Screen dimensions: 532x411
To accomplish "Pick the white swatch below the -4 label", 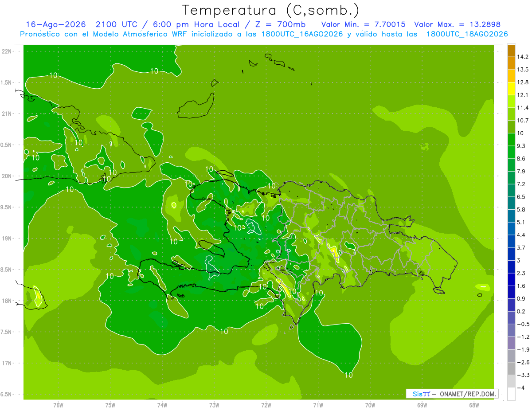I will [511, 394].
